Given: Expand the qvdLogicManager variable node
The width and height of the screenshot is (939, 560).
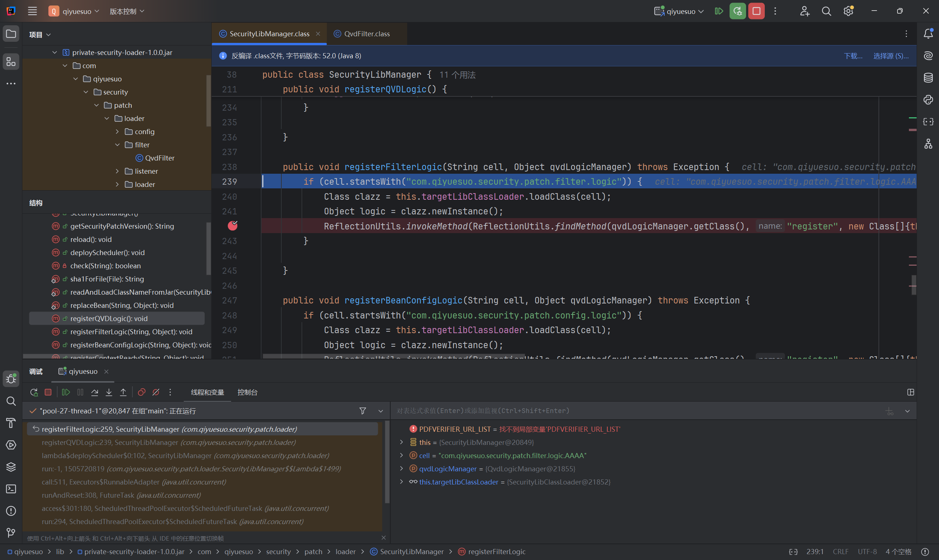Looking at the screenshot, I should 401,468.
